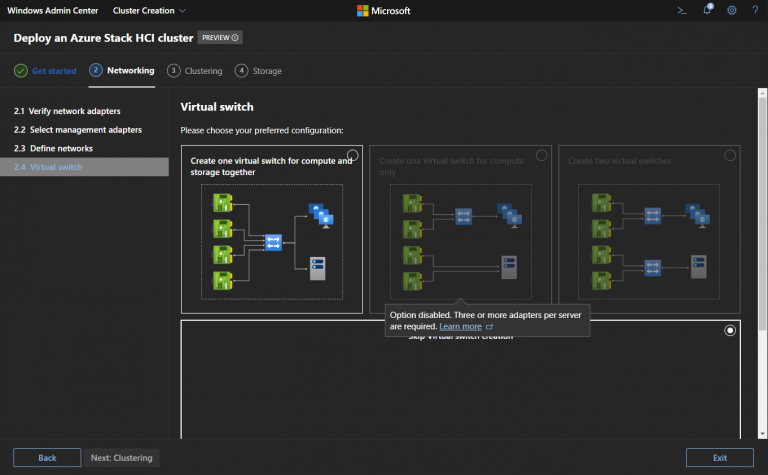
Task: Switch to the Storage step
Action: [258, 71]
